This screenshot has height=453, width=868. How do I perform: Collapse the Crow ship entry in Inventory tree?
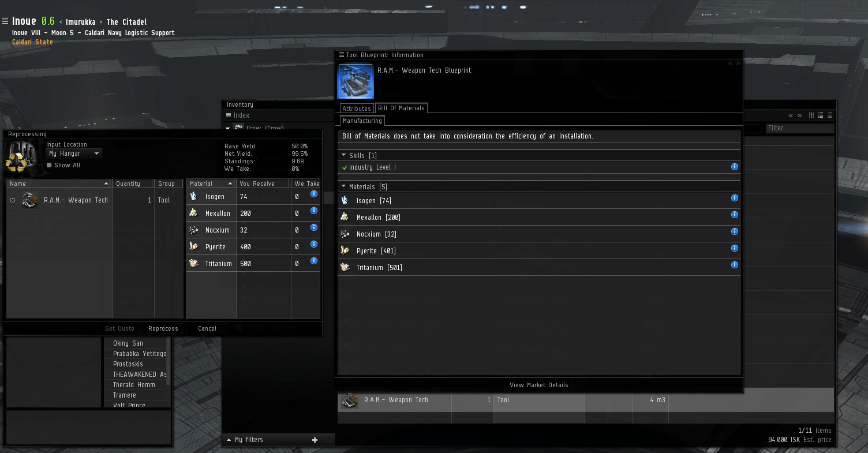227,128
